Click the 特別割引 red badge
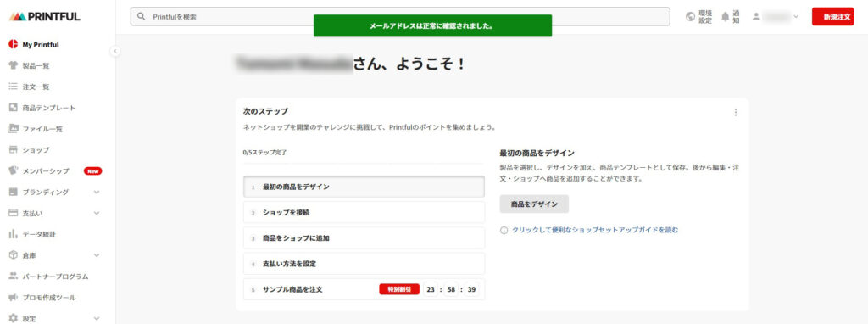 [399, 289]
